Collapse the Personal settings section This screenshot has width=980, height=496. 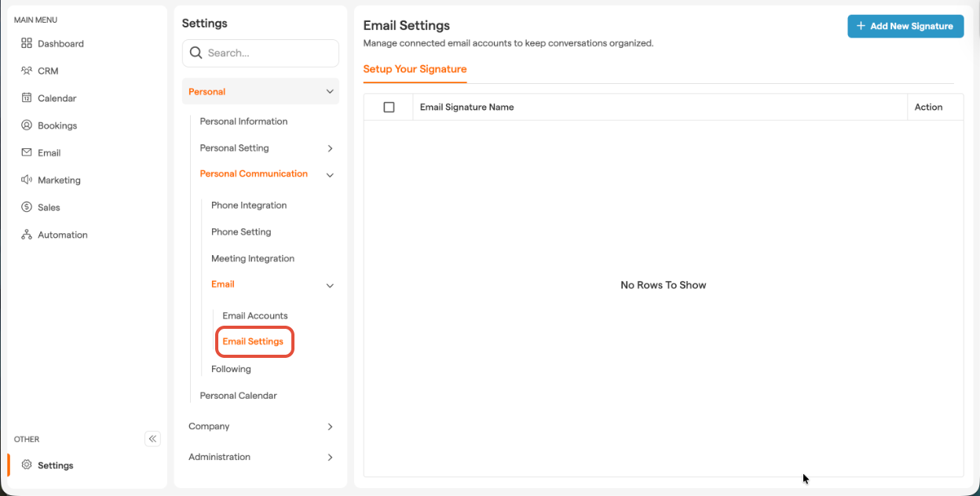point(330,92)
